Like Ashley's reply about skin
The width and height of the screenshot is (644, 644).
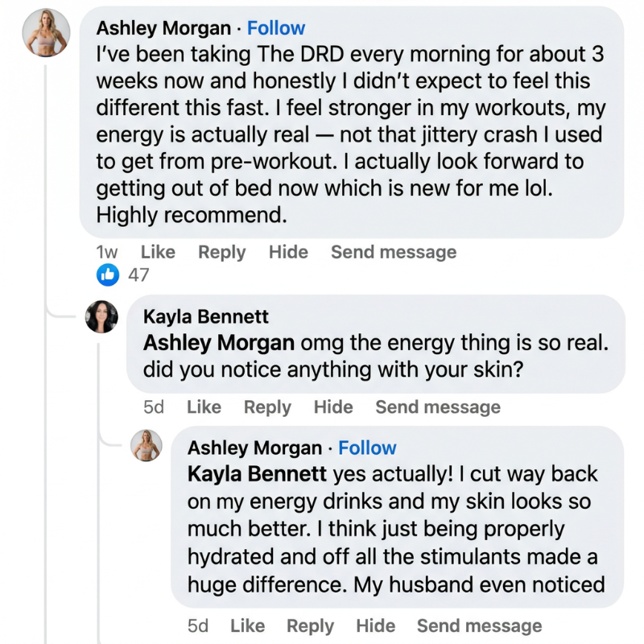click(248, 626)
